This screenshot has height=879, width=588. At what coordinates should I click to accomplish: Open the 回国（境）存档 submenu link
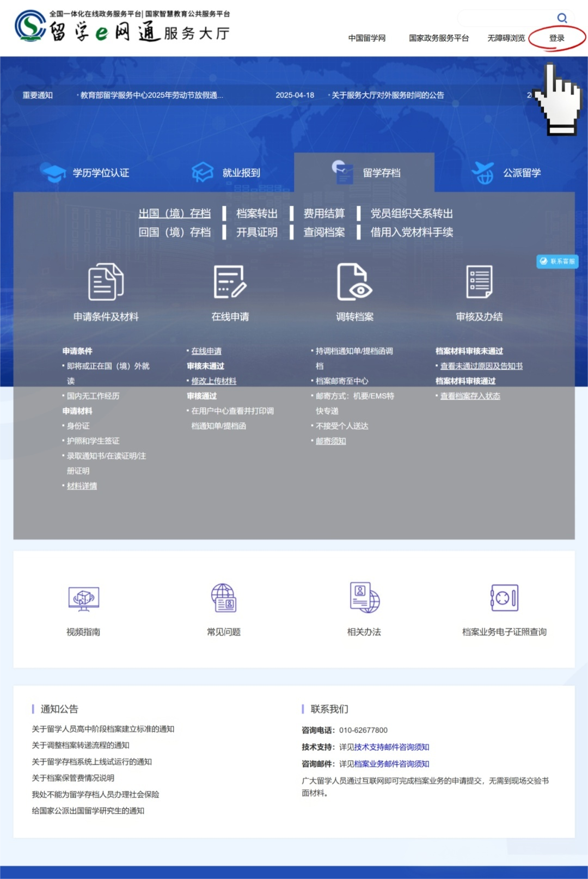175,233
